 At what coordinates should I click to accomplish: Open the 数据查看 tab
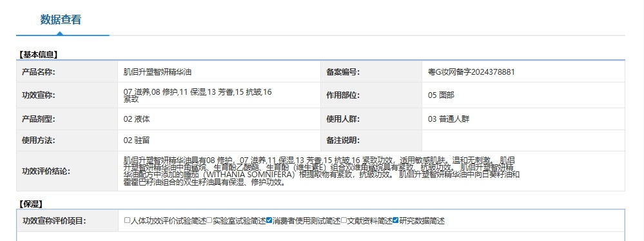61,20
